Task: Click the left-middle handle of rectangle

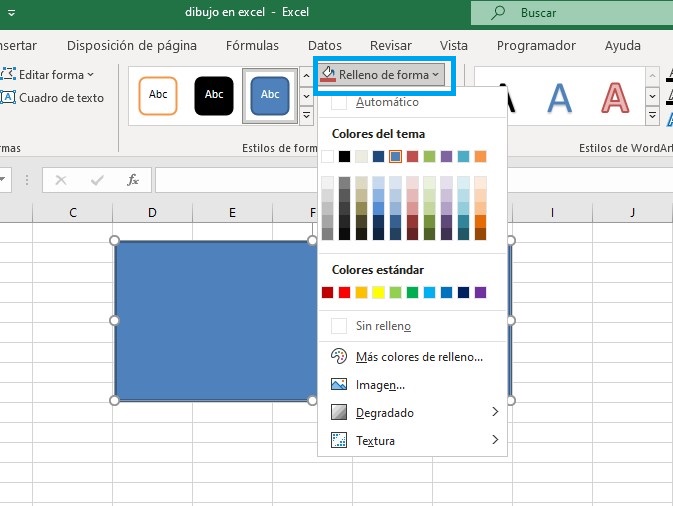Action: (114, 320)
